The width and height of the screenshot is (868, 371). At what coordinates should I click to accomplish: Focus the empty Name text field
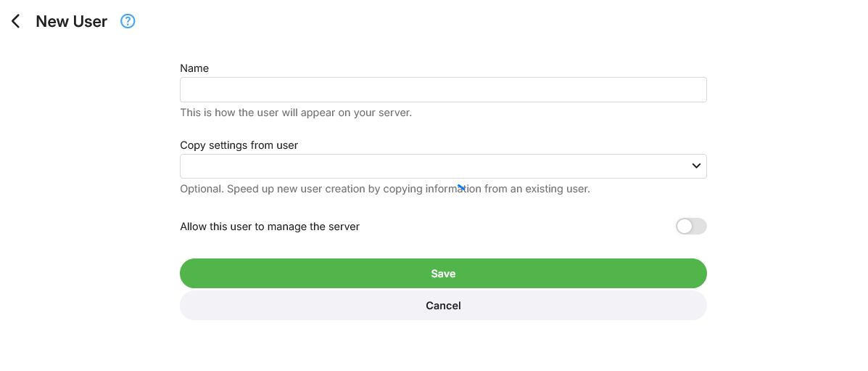(x=443, y=90)
